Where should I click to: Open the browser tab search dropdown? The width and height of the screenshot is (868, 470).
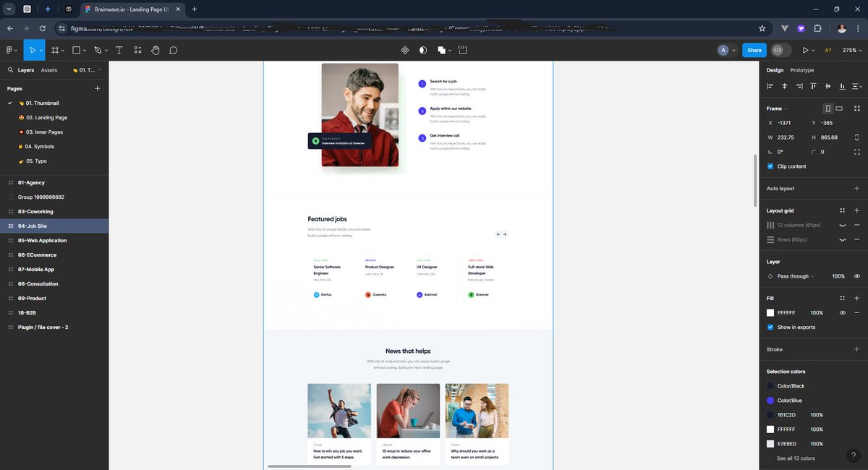[x=10, y=9]
